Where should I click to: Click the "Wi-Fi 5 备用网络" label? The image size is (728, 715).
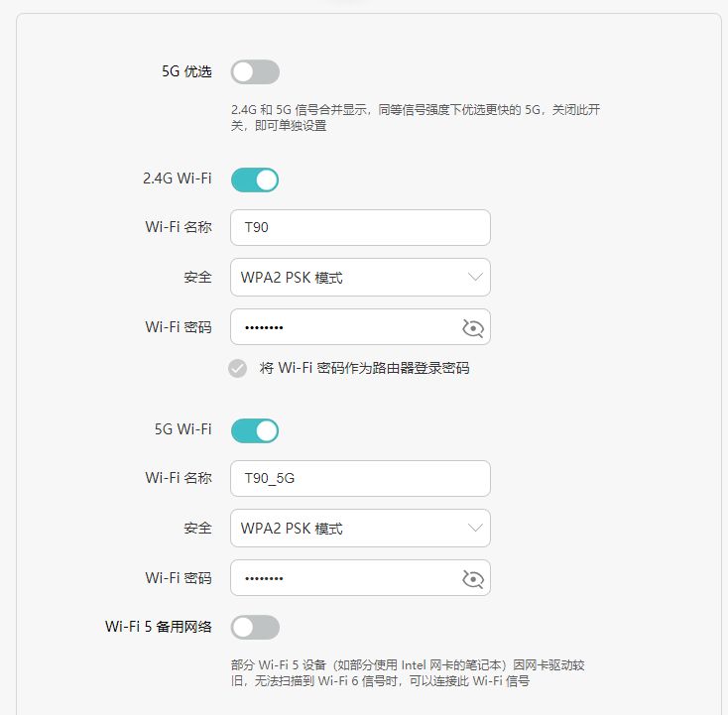pyautogui.click(x=159, y=627)
